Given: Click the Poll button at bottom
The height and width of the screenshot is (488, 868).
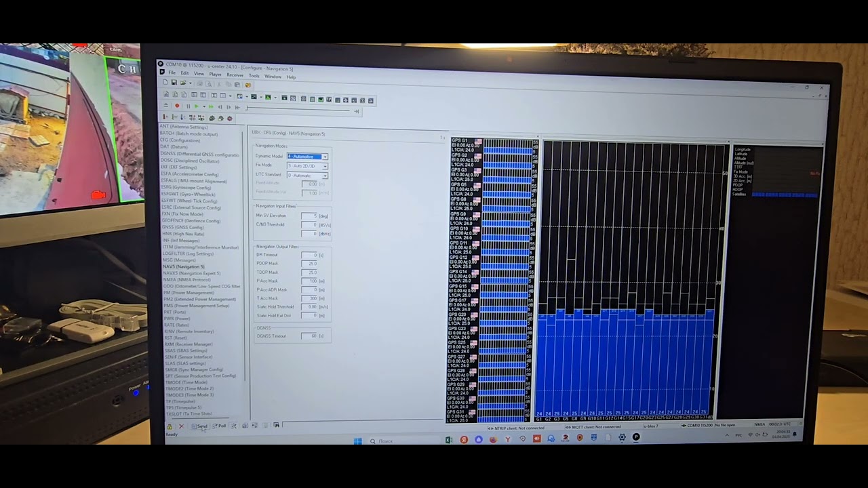Looking at the screenshot, I should 219,426.
